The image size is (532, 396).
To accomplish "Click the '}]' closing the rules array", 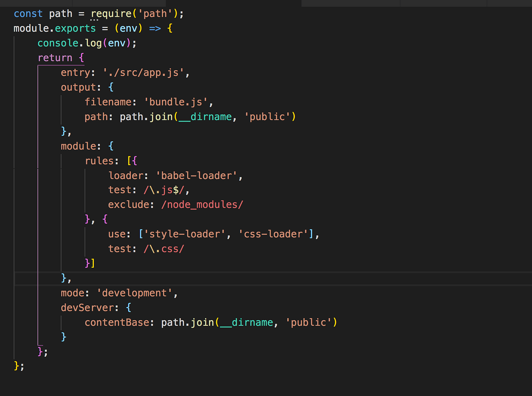I will tap(90, 263).
